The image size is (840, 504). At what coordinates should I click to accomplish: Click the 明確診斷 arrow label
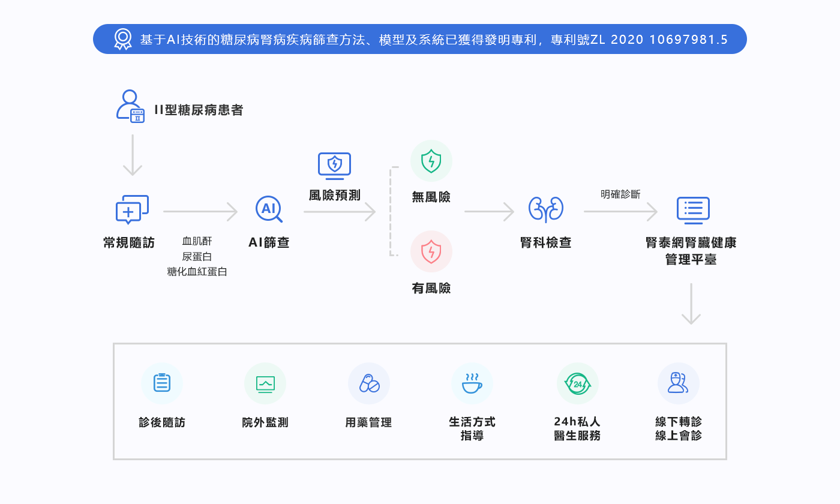pos(620,194)
